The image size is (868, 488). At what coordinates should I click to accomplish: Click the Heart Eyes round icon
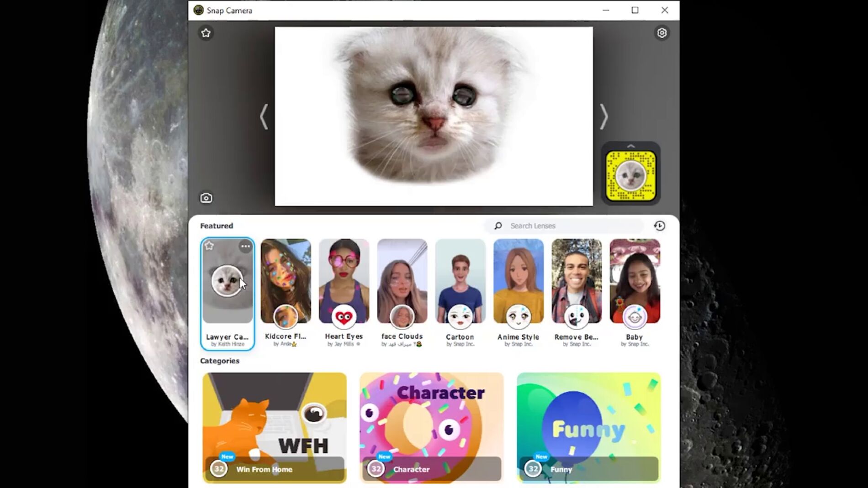[x=344, y=316]
